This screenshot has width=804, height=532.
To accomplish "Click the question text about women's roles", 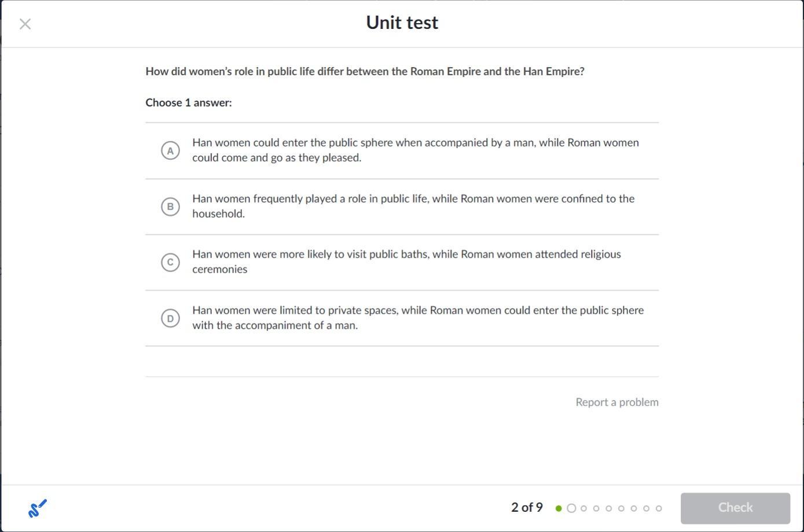I will pos(365,72).
